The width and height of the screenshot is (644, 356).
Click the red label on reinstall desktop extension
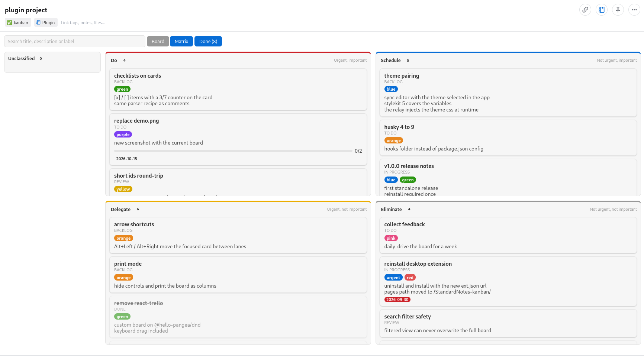(x=410, y=278)
